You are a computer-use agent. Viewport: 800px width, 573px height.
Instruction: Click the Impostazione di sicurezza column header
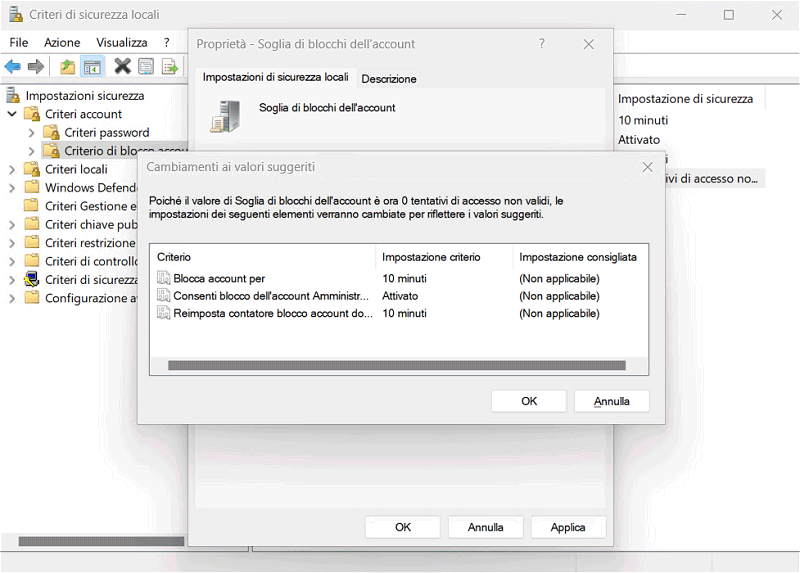(685, 98)
